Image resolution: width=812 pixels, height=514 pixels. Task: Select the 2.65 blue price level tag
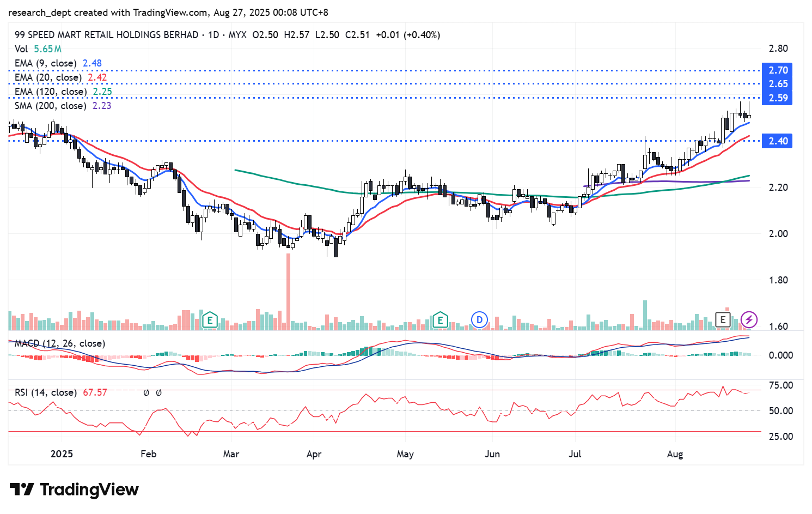pyautogui.click(x=778, y=84)
